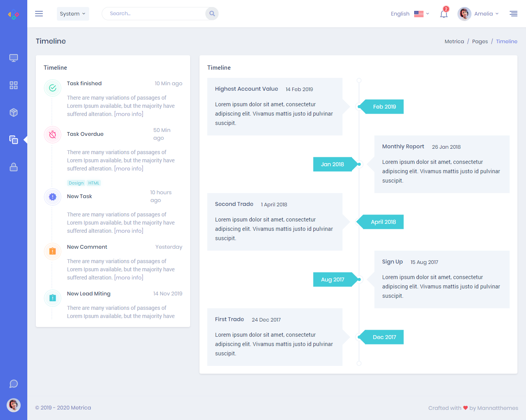Open the grid apps icon in sidebar
This screenshot has height=420, width=526.
pos(14,85)
